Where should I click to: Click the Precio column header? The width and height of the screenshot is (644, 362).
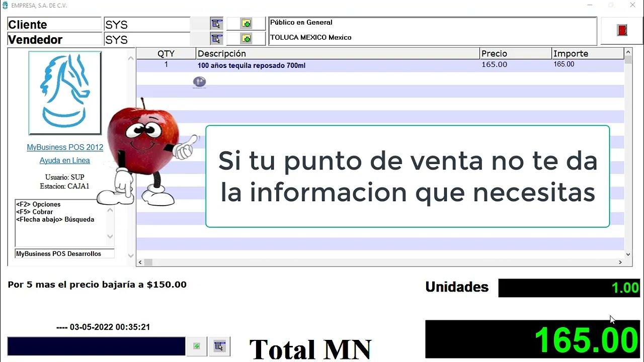[x=516, y=53]
